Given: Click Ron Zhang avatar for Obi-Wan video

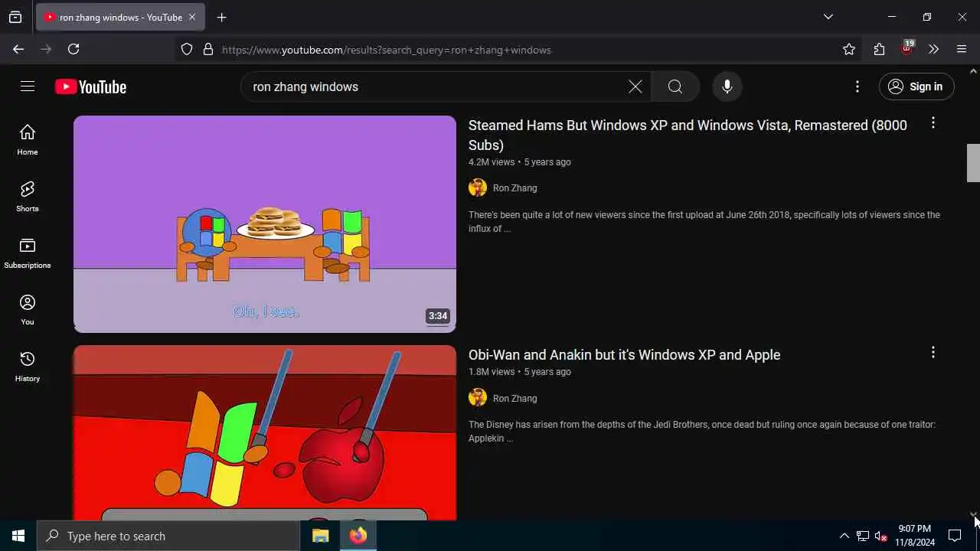Looking at the screenshot, I should pos(478,397).
